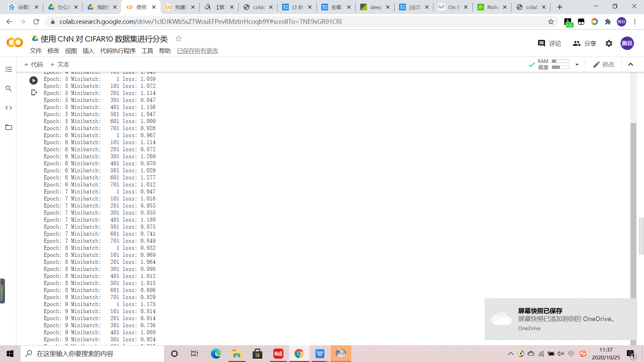Click the 分享 share button
This screenshot has height=362, width=644.
coord(585,44)
